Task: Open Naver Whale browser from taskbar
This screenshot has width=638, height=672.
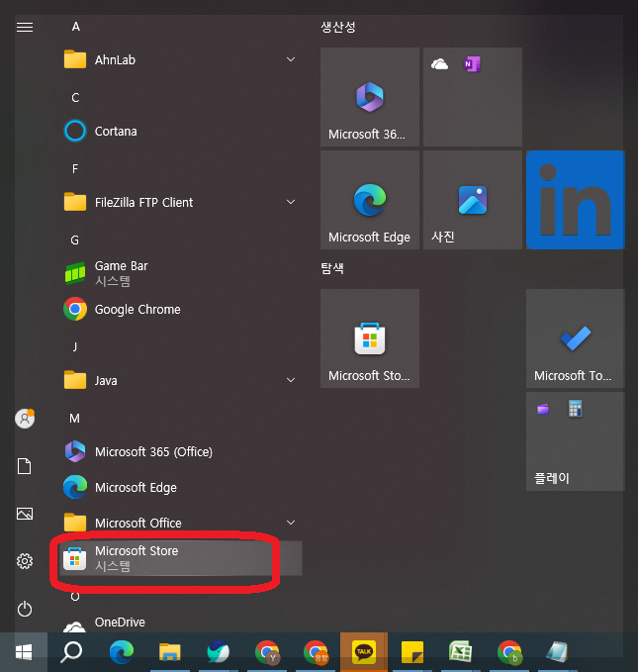Action: click(218, 652)
